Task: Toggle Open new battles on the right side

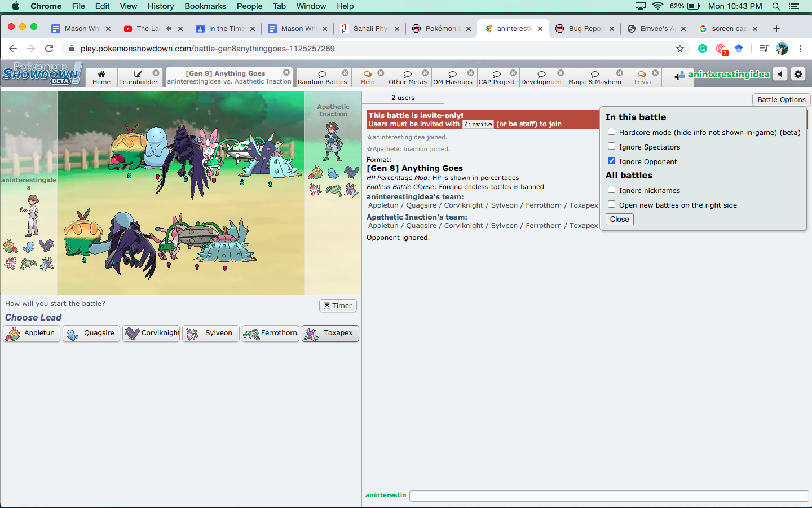Action: [611, 204]
